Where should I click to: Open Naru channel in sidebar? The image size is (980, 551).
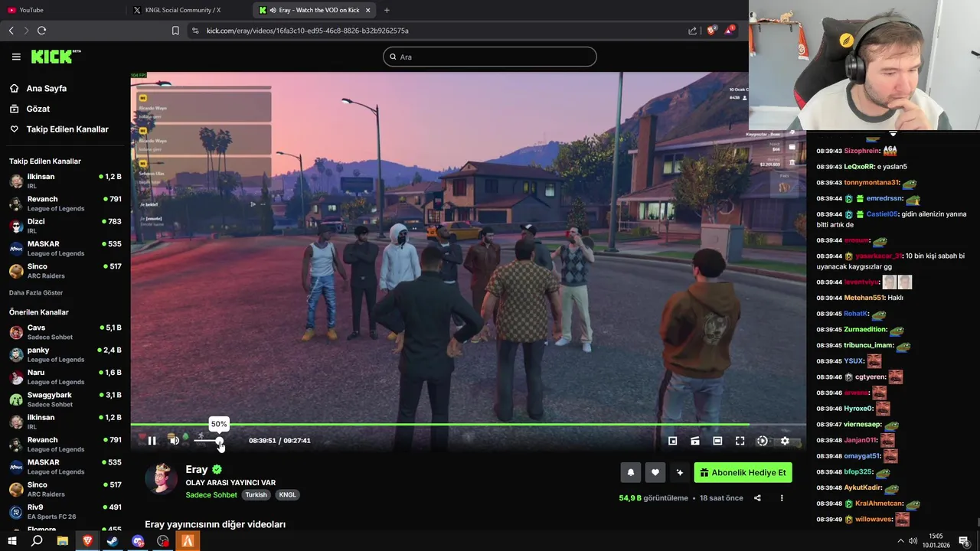pyautogui.click(x=65, y=377)
